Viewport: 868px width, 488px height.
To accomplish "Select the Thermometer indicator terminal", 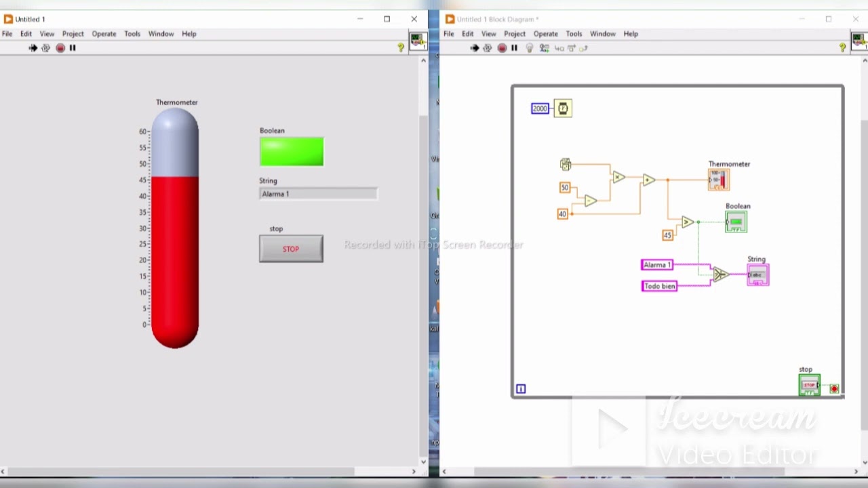I will 719,180.
